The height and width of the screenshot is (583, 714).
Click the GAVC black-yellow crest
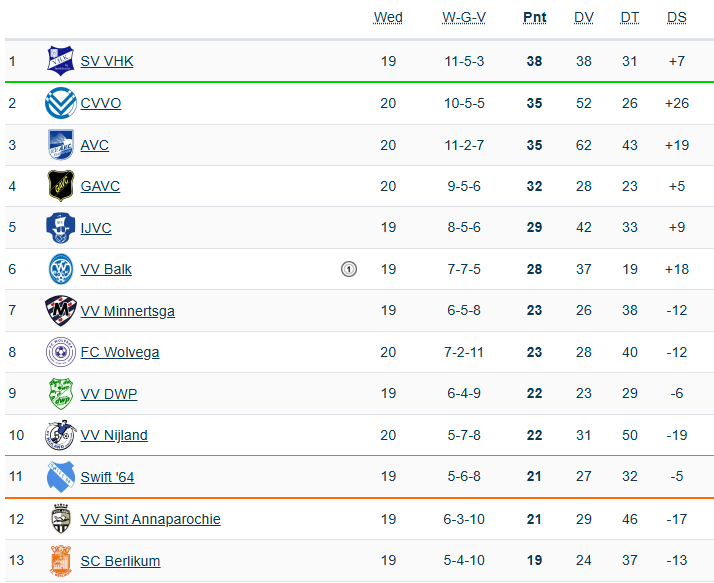point(61,186)
